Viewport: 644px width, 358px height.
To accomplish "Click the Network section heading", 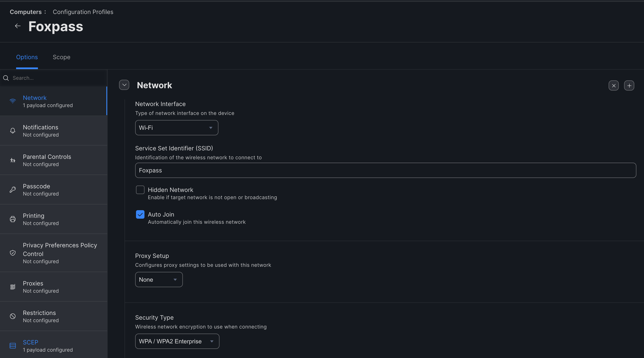I will [x=154, y=85].
